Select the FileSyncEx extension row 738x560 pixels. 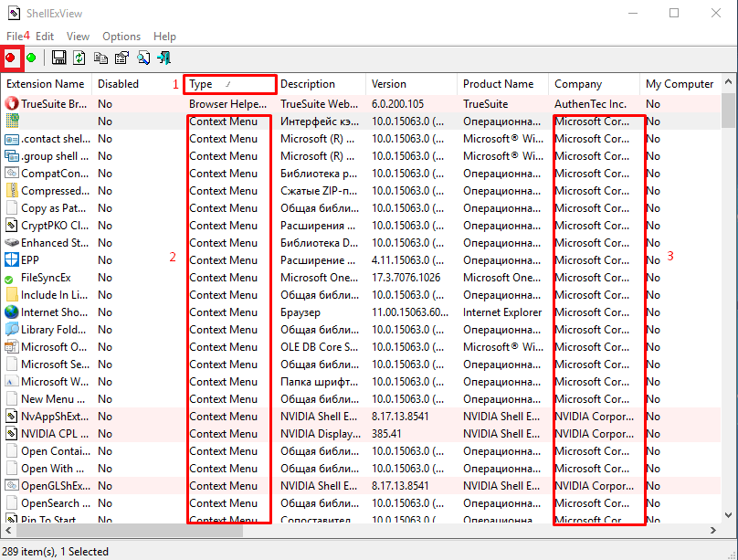46,278
